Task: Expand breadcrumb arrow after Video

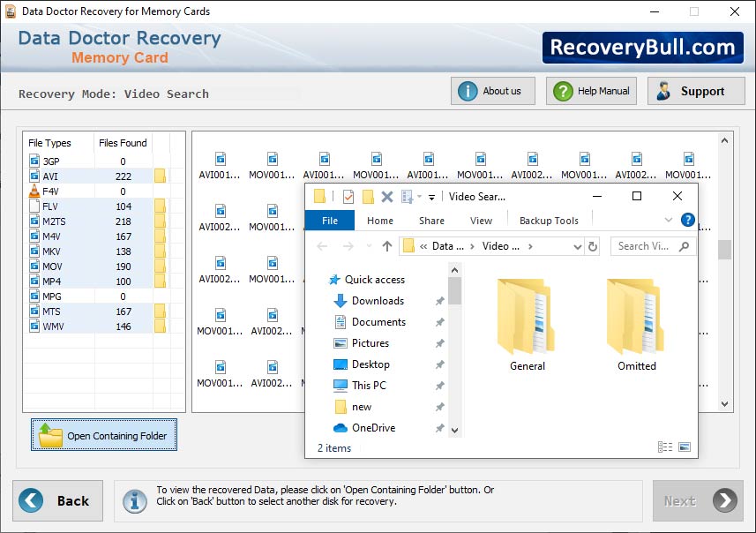Action: click(x=530, y=246)
